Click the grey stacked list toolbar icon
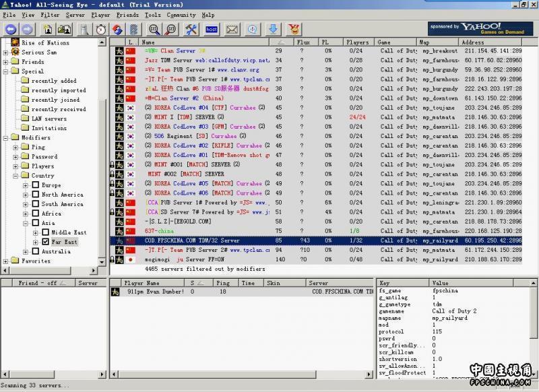Image resolution: width=539 pixels, height=392 pixels. [133, 30]
